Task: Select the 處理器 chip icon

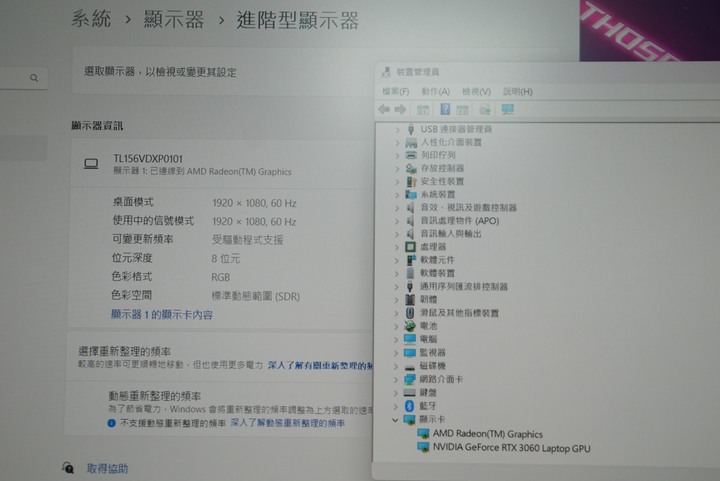Action: coord(410,247)
